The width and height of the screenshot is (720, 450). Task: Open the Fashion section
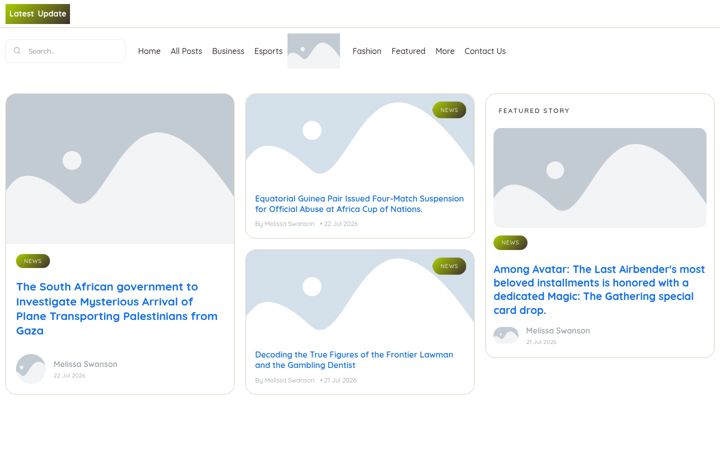click(x=367, y=51)
